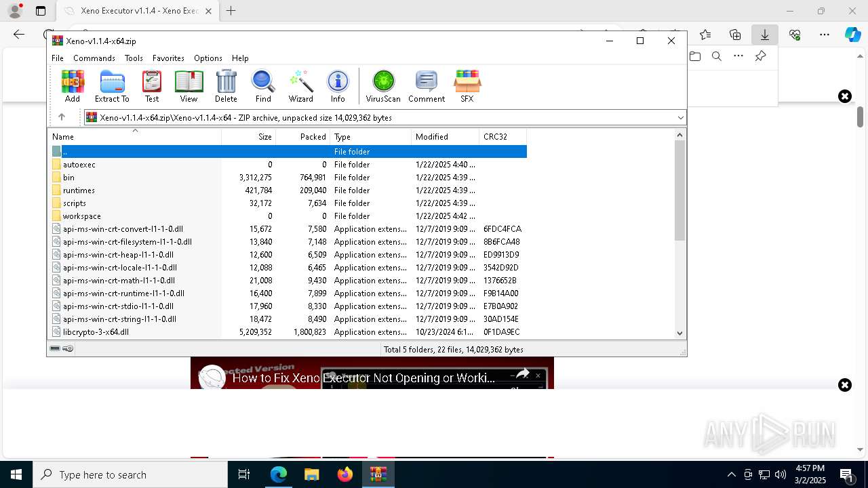This screenshot has height=488, width=868.
Task: Click Windows Start button
Action: pyautogui.click(x=16, y=474)
